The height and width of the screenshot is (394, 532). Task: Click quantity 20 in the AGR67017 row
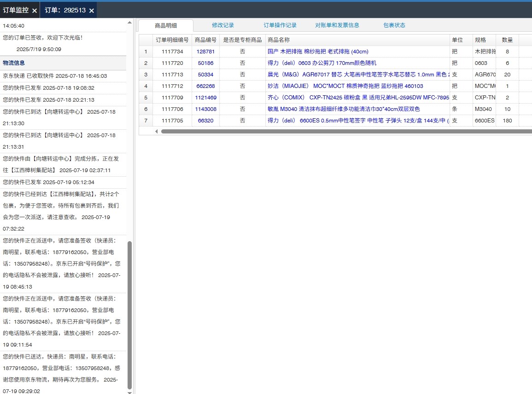click(x=507, y=75)
